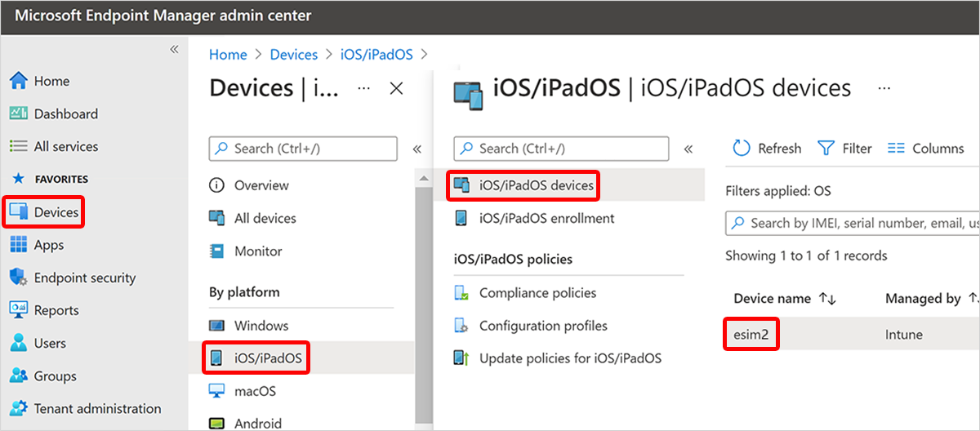Collapse the Devices blade menu

(416, 149)
